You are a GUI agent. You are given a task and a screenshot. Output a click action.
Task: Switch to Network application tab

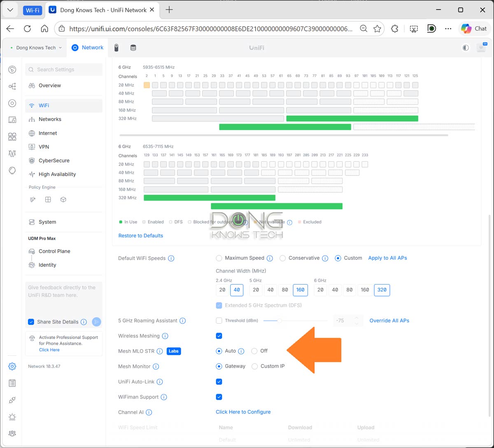(x=87, y=48)
